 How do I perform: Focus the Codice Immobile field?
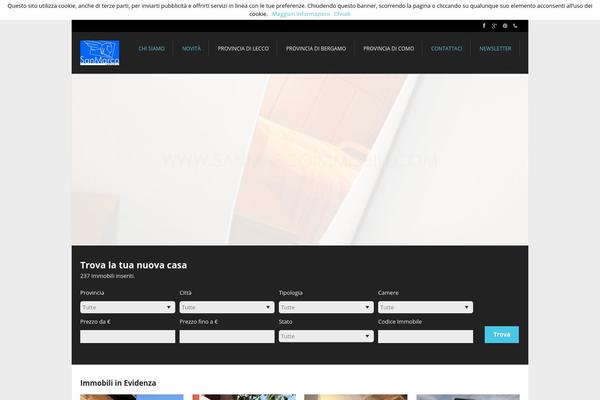click(x=426, y=336)
